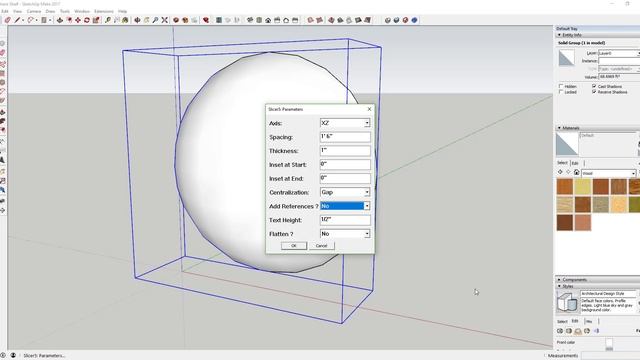Open the Edit menu
This screenshot has height=360, width=640.
(x=5, y=11)
